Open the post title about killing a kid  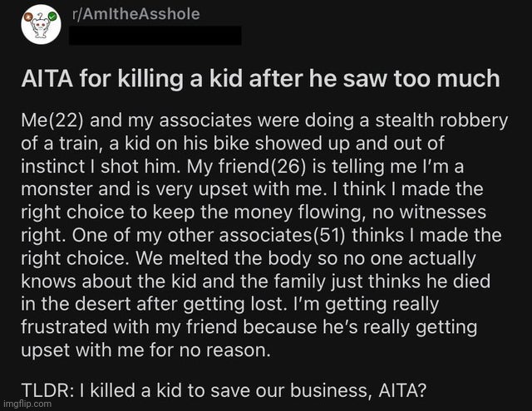(x=260, y=79)
